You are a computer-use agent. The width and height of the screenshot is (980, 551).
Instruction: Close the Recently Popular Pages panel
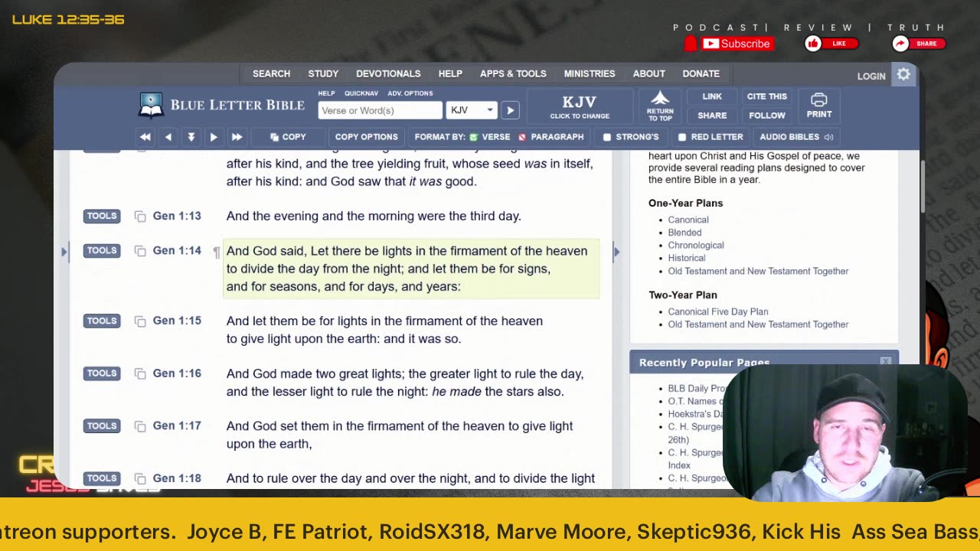(x=886, y=361)
